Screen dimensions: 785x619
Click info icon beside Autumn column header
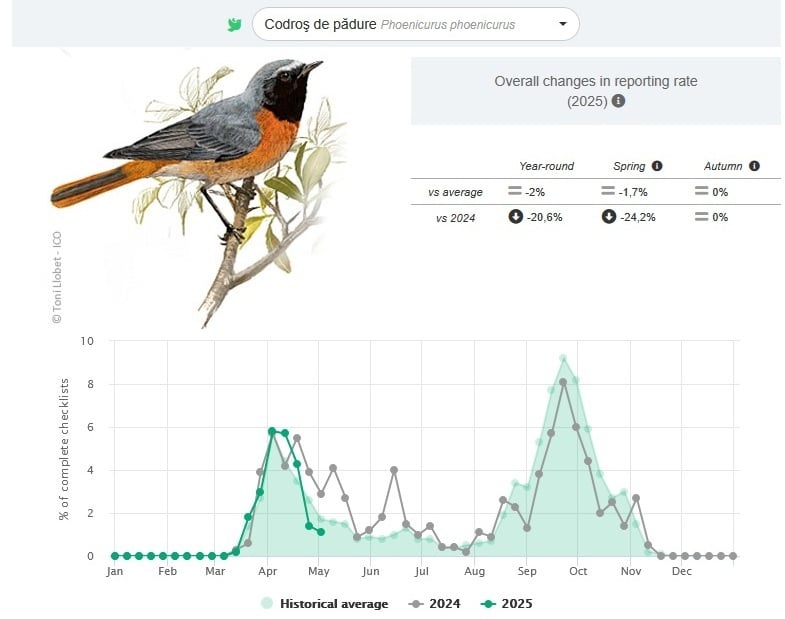(x=754, y=166)
